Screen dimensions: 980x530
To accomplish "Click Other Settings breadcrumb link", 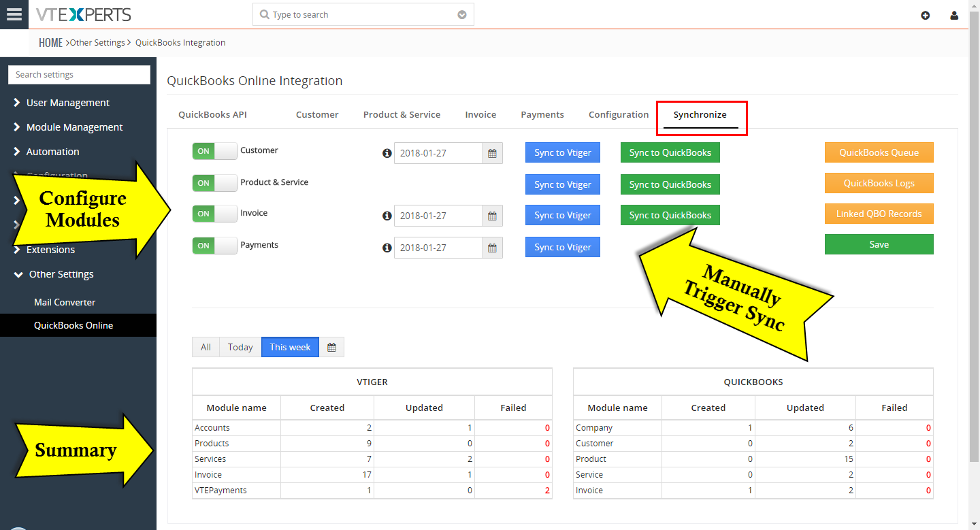I will (97, 42).
